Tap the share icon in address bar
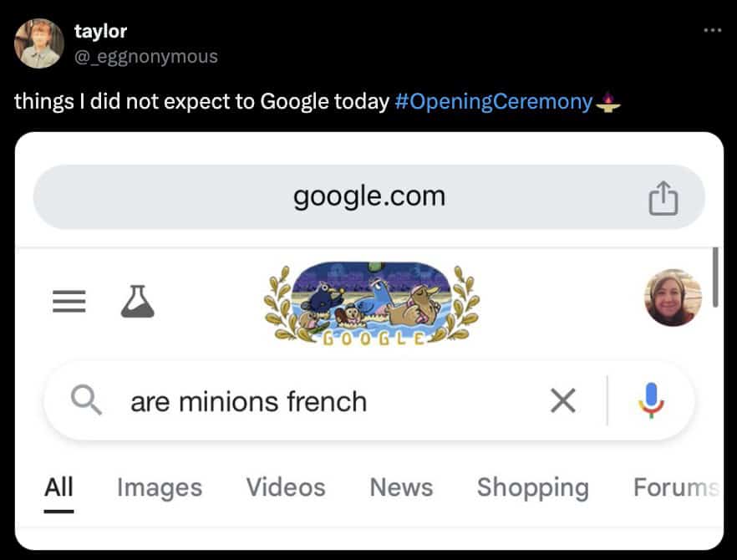 click(663, 200)
